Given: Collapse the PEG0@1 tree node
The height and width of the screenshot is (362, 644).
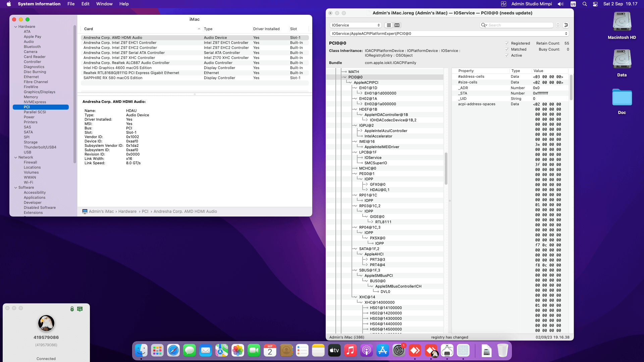Looking at the screenshot, I should (x=355, y=174).
